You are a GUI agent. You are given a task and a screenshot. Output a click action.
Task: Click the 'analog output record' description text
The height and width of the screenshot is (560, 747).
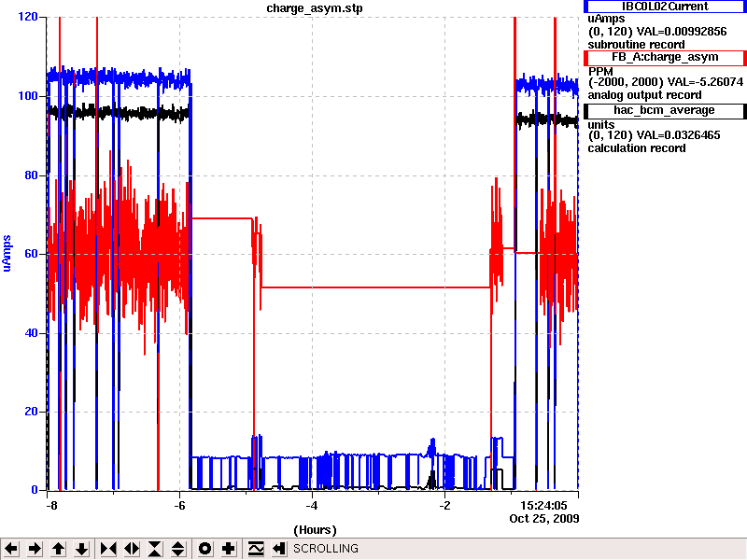[644, 95]
